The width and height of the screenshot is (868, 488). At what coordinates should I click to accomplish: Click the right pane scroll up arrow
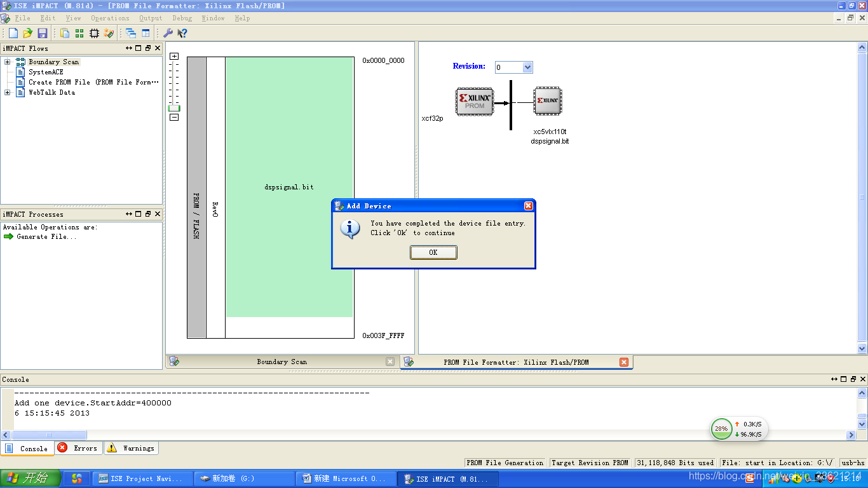point(862,47)
